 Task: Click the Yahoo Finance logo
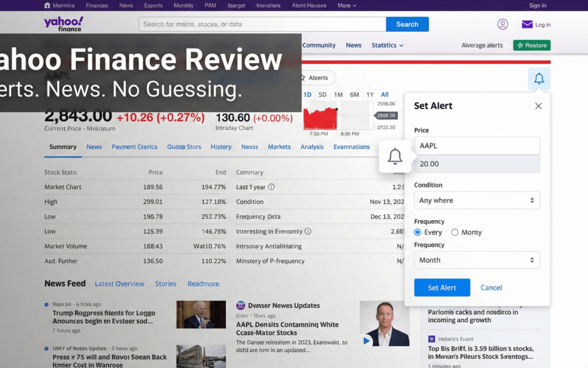point(64,24)
